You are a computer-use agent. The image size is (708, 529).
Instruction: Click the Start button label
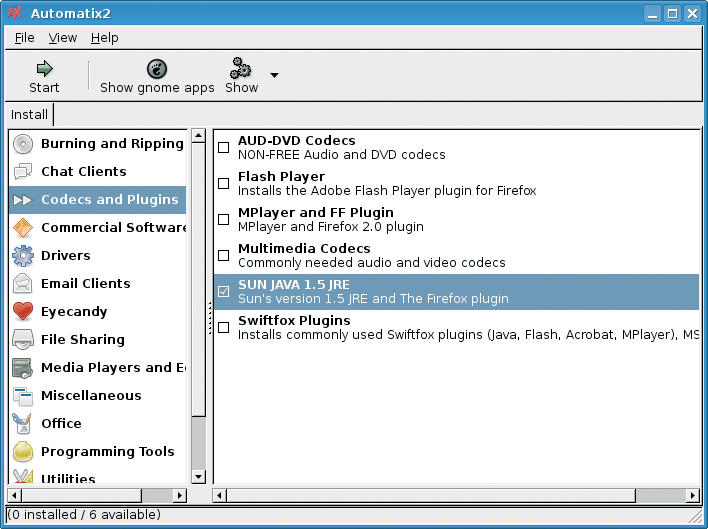(44, 88)
